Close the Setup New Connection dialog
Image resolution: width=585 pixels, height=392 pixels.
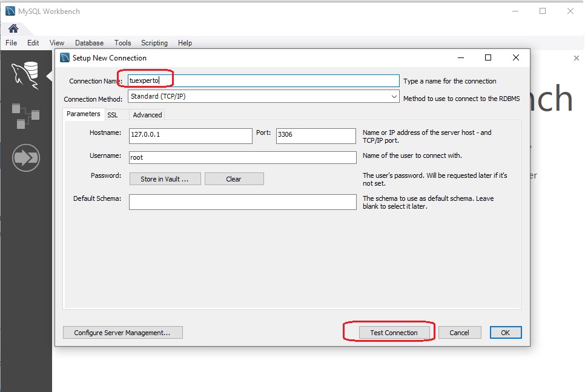coord(515,58)
